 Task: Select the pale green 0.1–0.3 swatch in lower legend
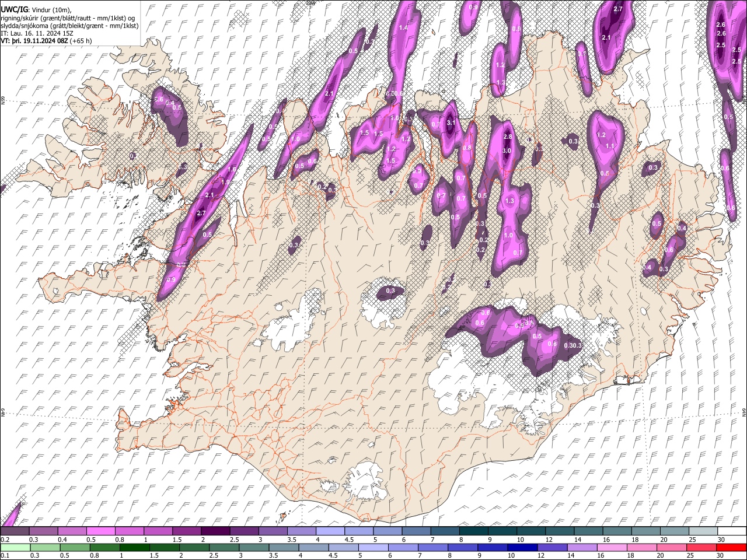point(15,547)
